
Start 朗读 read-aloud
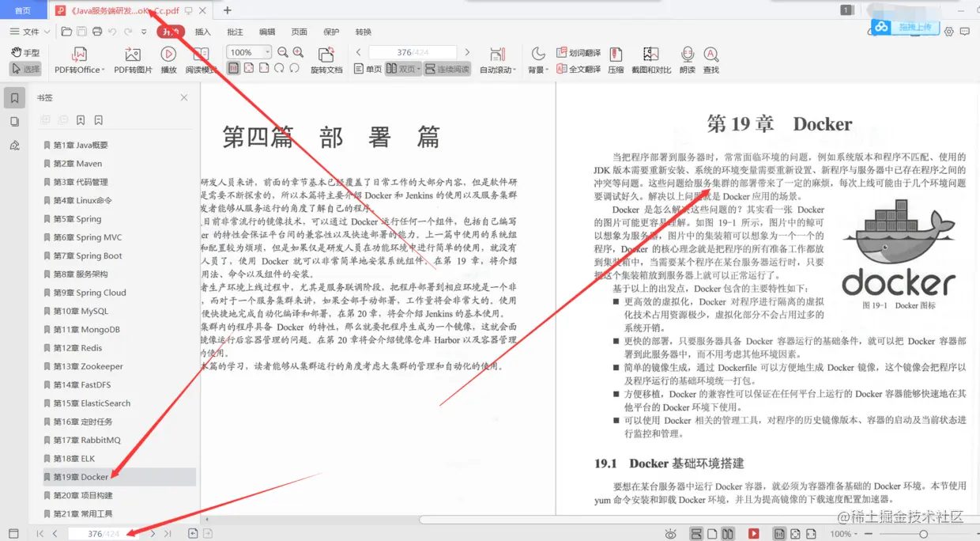tap(688, 60)
